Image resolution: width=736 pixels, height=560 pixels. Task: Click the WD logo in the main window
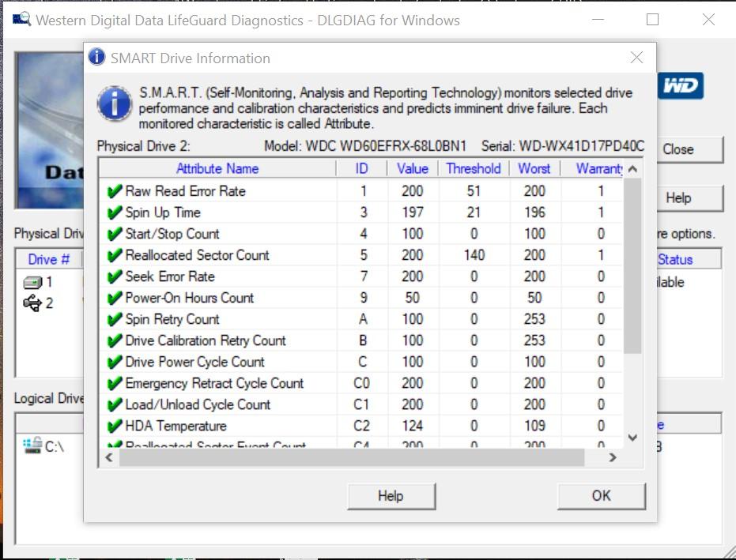click(x=680, y=86)
